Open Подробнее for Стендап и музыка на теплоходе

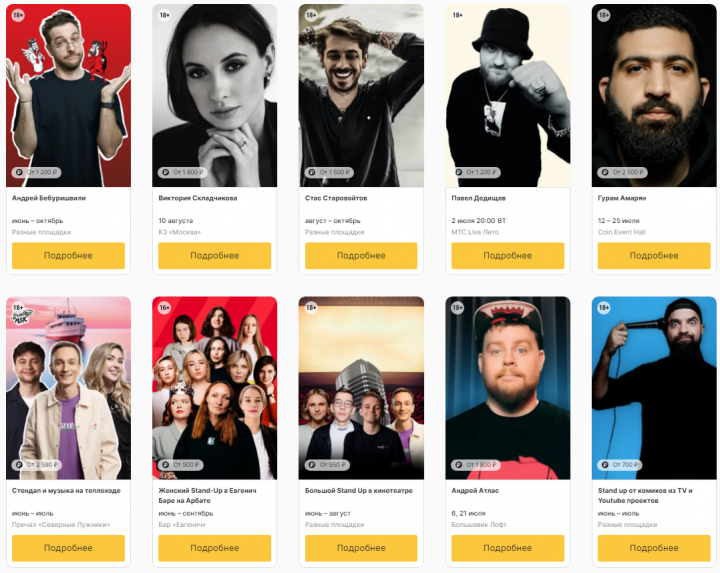[x=68, y=548]
